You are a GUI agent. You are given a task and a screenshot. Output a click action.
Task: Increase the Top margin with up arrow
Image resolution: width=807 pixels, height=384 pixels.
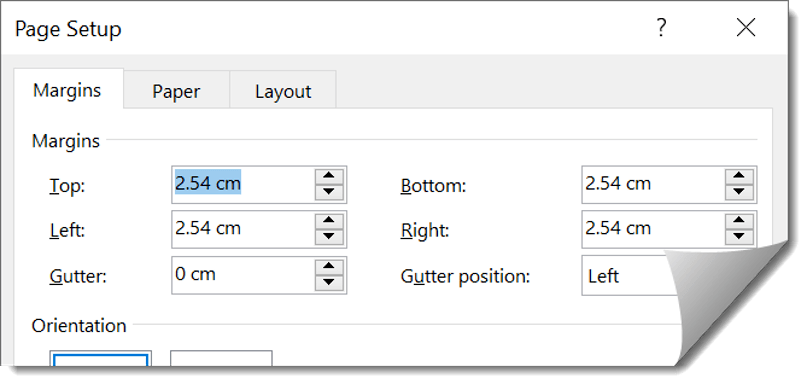329,177
